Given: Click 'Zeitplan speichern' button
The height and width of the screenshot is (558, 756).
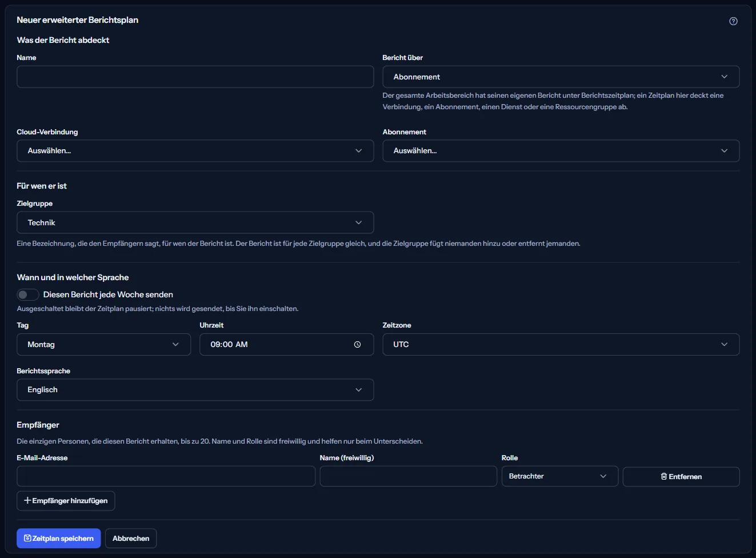Looking at the screenshot, I should click(58, 539).
